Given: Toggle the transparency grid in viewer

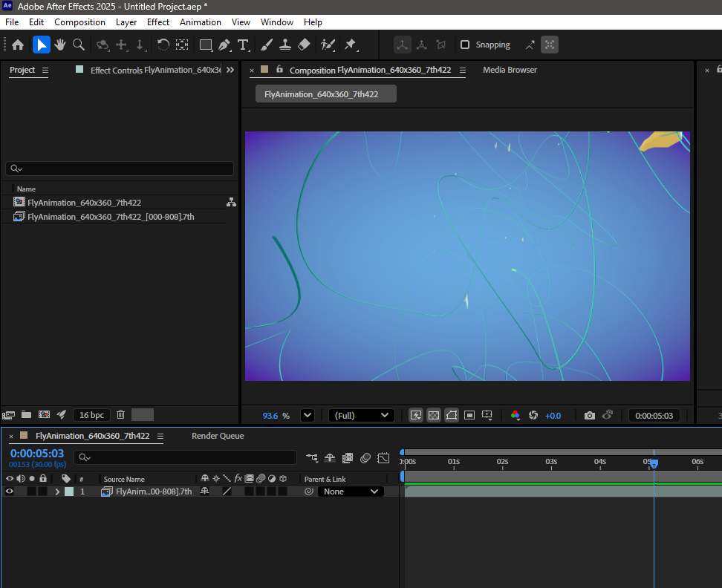Looking at the screenshot, I should 434,416.
